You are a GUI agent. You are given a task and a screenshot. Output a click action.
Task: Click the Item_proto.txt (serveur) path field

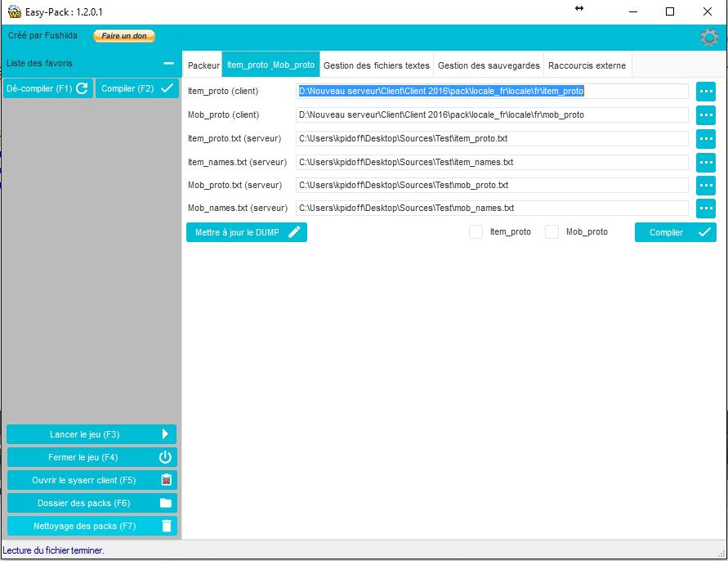coord(492,138)
